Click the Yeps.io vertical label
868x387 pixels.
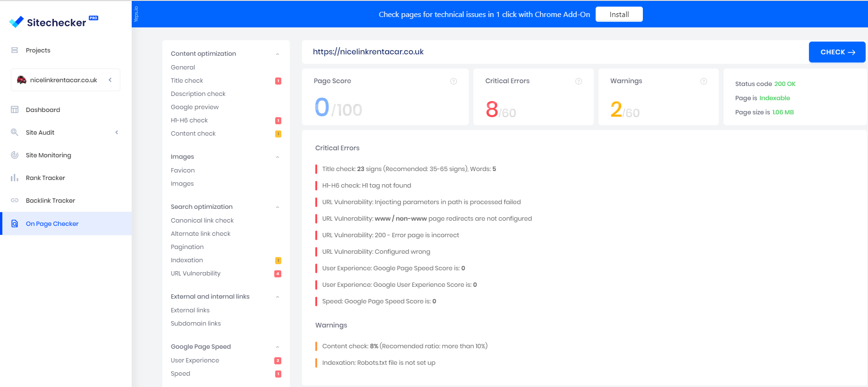136,14
